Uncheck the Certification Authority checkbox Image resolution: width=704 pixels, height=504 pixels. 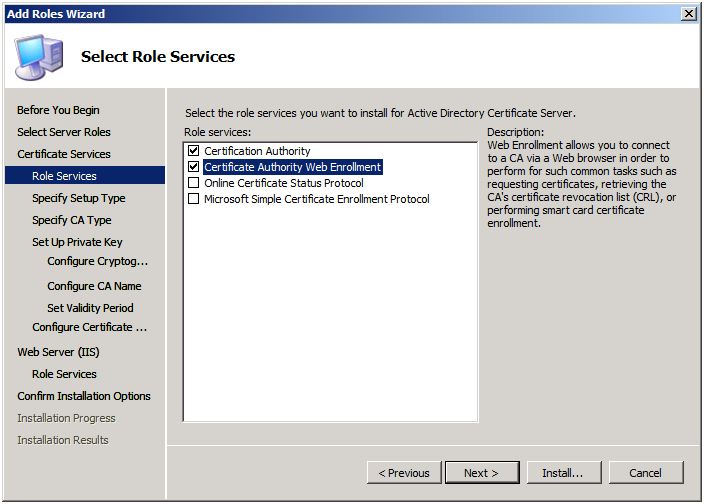click(194, 151)
